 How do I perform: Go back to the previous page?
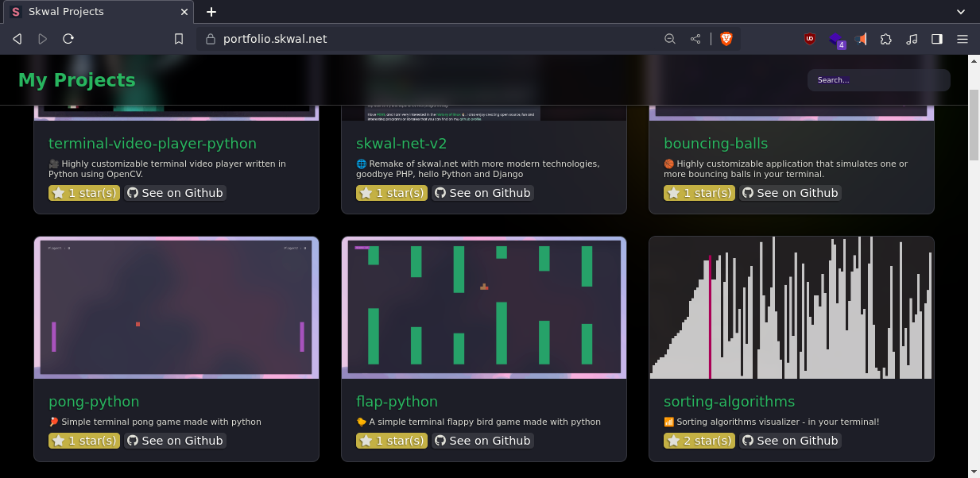[x=17, y=39]
